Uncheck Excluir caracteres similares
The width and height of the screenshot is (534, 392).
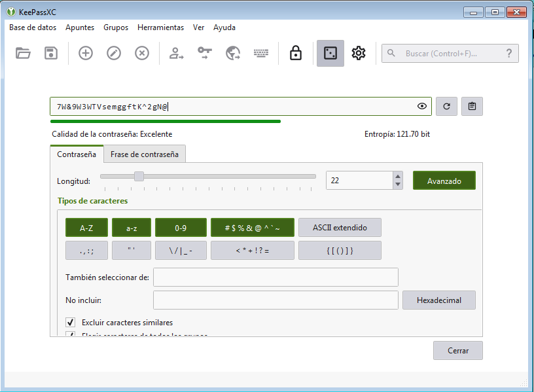click(71, 322)
